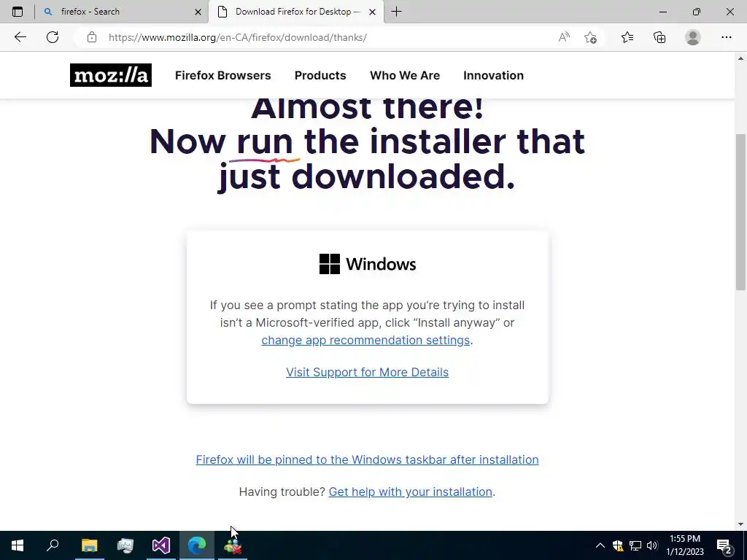This screenshot has width=747, height=560.
Task: Click Get help with your installation link
Action: coord(410,491)
